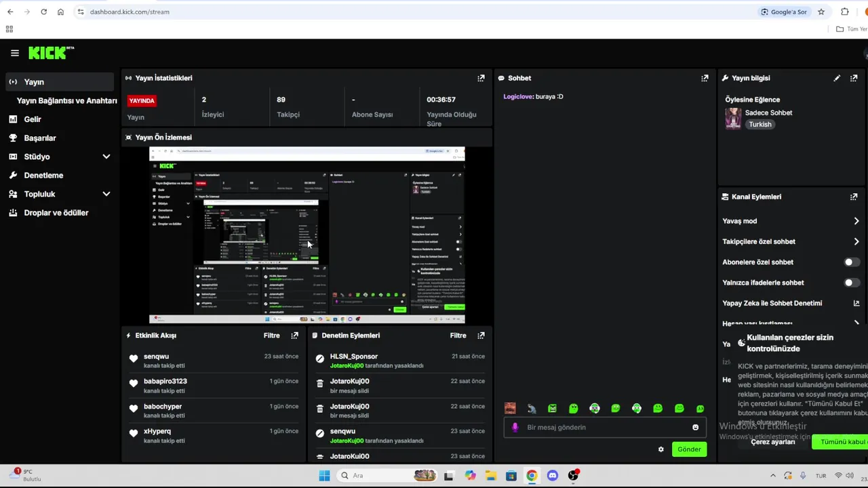Open Çerez ayarları cookie settings
This screenshot has height=488, width=868.
pyautogui.click(x=772, y=442)
